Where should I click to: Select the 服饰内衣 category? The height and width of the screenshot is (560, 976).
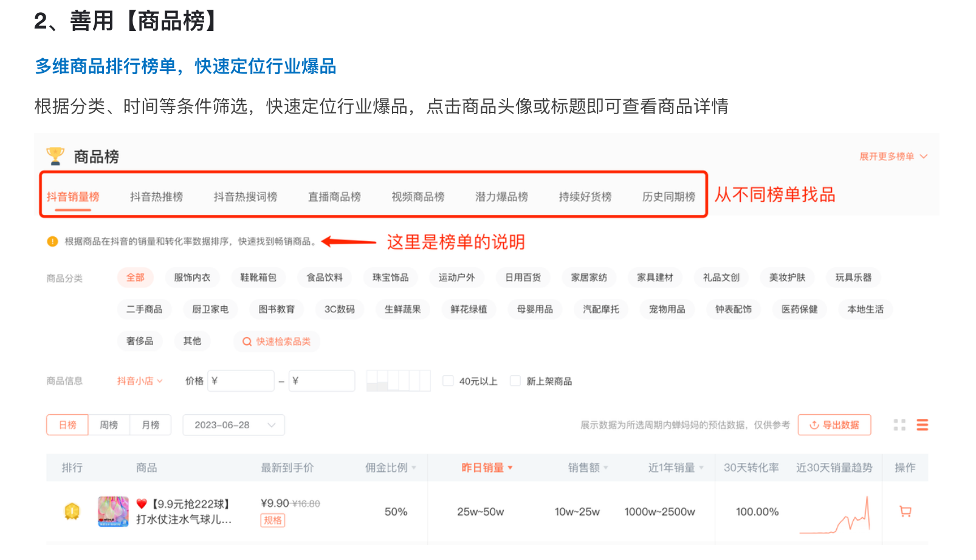pos(192,278)
